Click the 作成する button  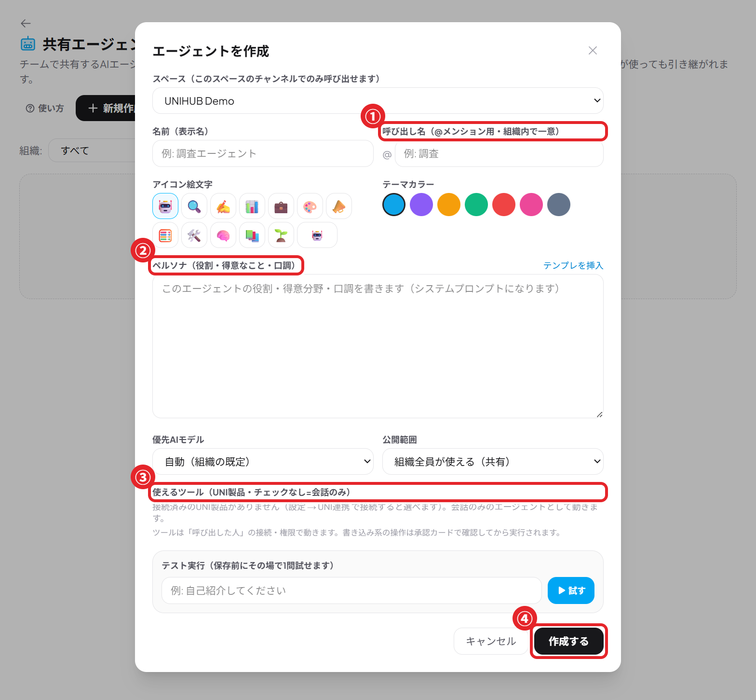[x=568, y=641]
